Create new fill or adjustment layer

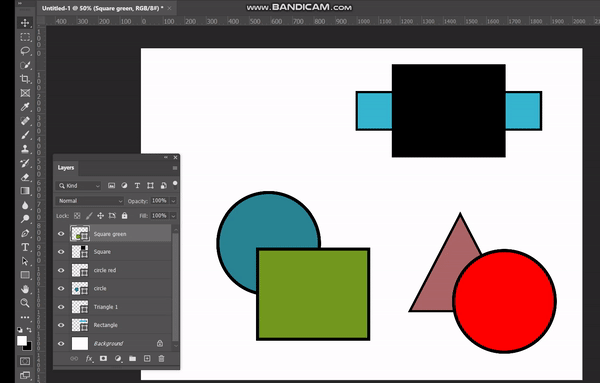pos(118,359)
